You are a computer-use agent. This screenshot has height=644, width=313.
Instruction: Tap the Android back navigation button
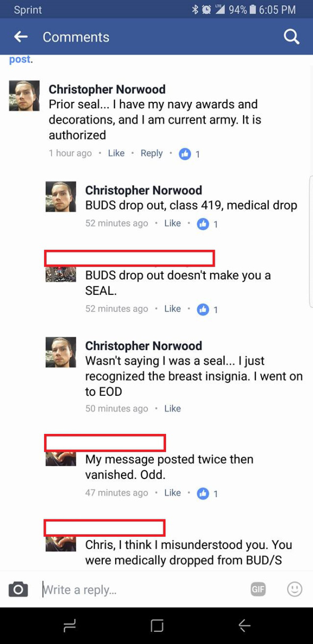[x=244, y=626]
